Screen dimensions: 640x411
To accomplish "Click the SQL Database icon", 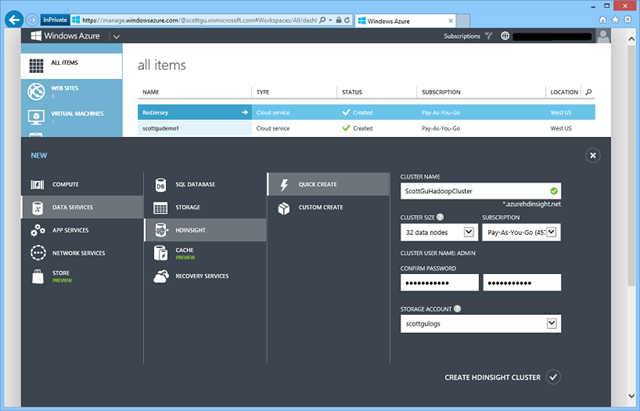I will (x=160, y=184).
